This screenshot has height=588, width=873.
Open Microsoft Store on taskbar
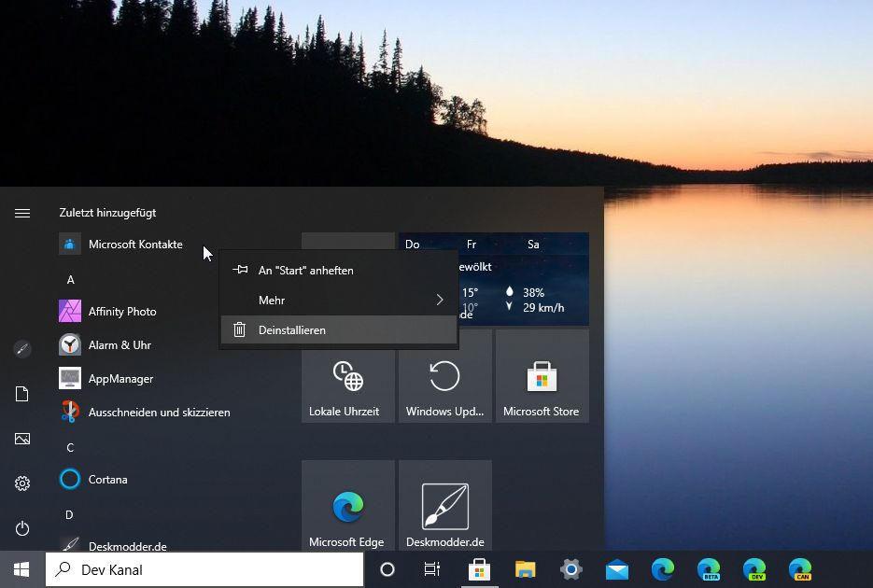(479, 569)
